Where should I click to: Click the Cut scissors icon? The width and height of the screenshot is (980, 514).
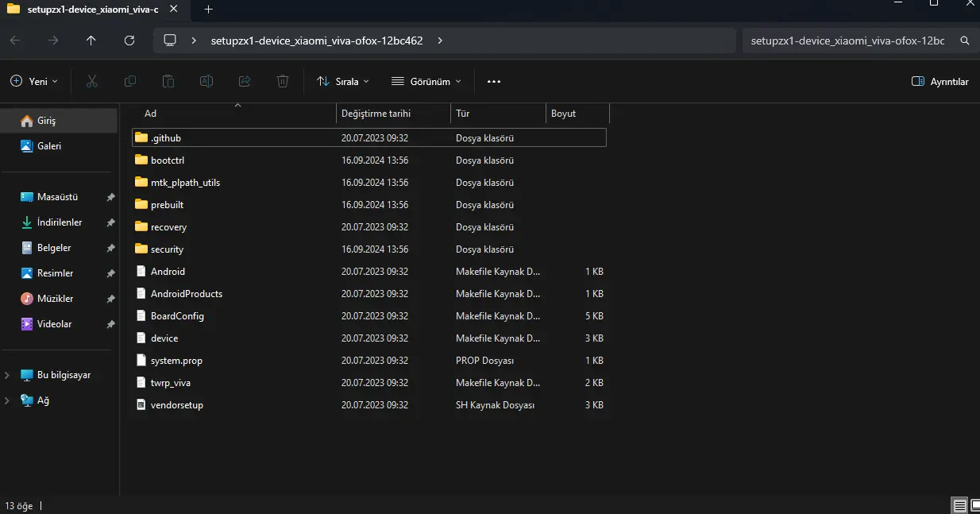click(92, 81)
